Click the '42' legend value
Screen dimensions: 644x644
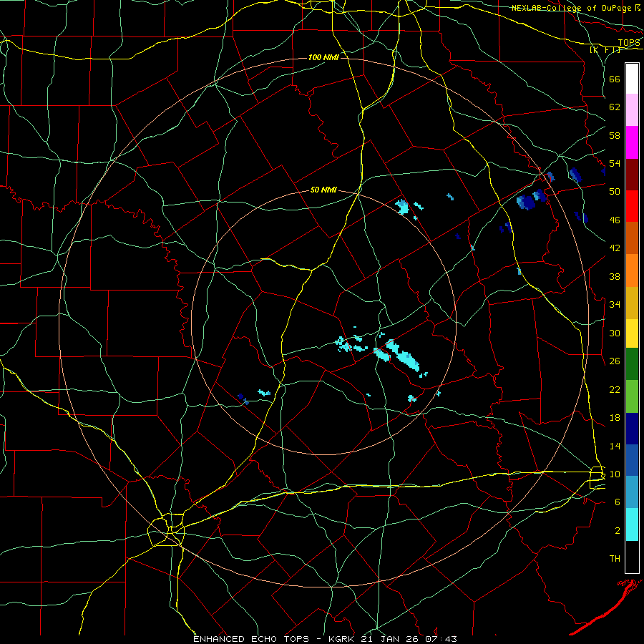(615, 248)
